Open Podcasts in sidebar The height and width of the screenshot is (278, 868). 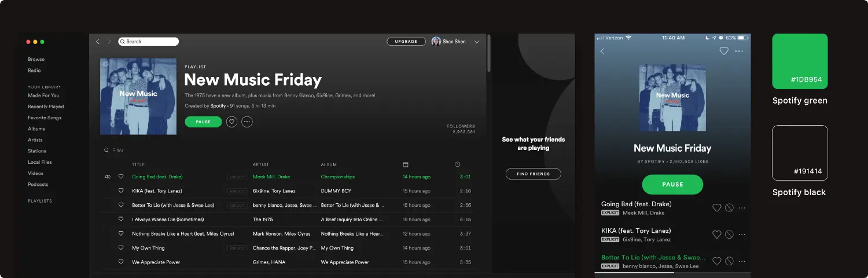(38, 184)
